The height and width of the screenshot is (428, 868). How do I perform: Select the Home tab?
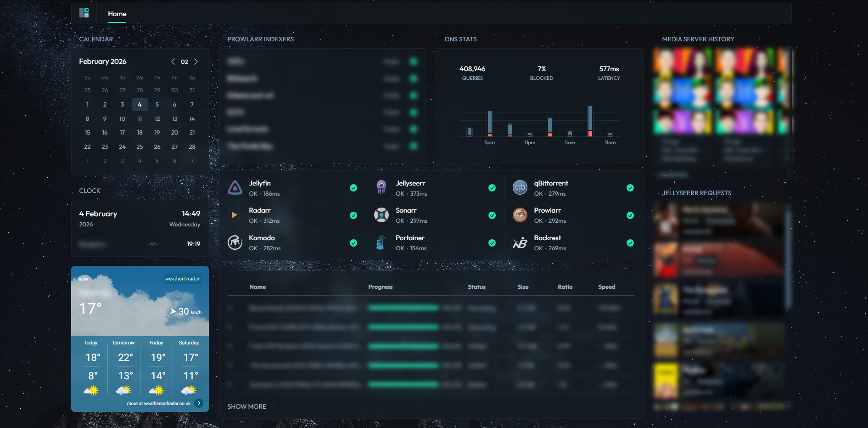coord(117,14)
